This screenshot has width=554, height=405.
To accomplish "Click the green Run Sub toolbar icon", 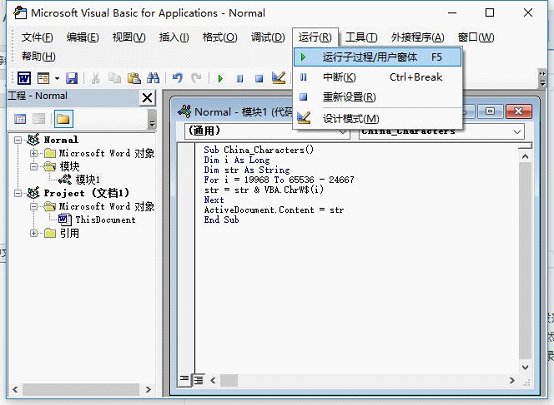I will point(220,78).
